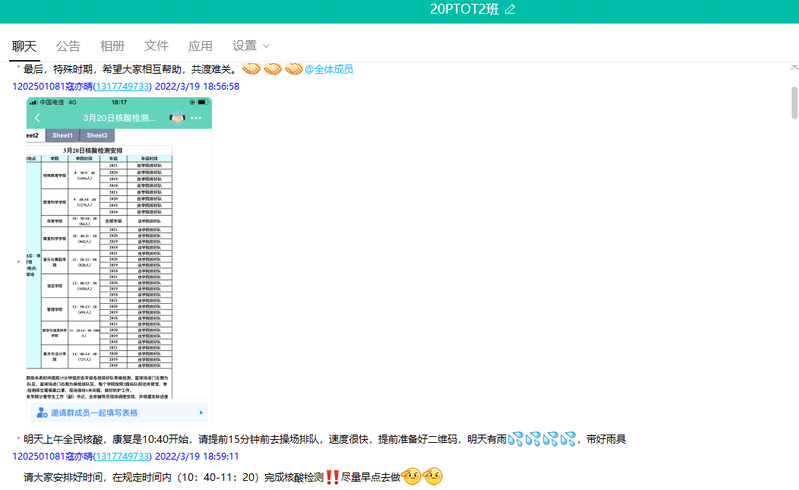Viewport: 799px width, 490px height.
Task: Click the red exclamation mark emoji
Action: coord(332,477)
